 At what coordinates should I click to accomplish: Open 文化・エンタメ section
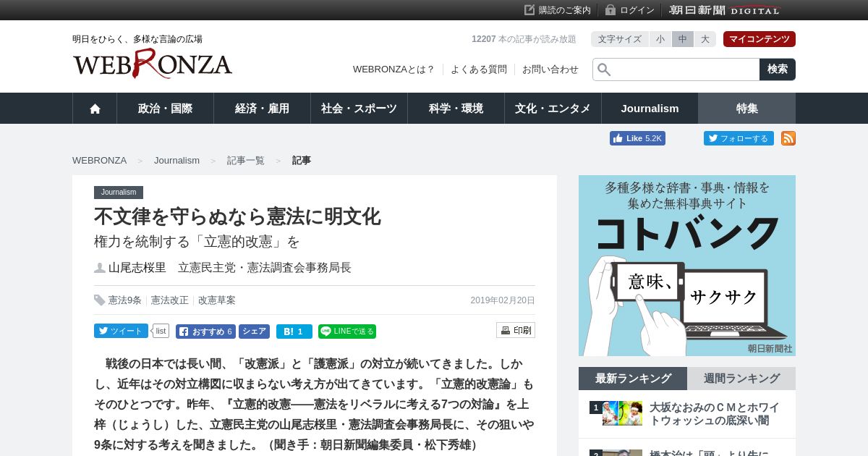(553, 109)
